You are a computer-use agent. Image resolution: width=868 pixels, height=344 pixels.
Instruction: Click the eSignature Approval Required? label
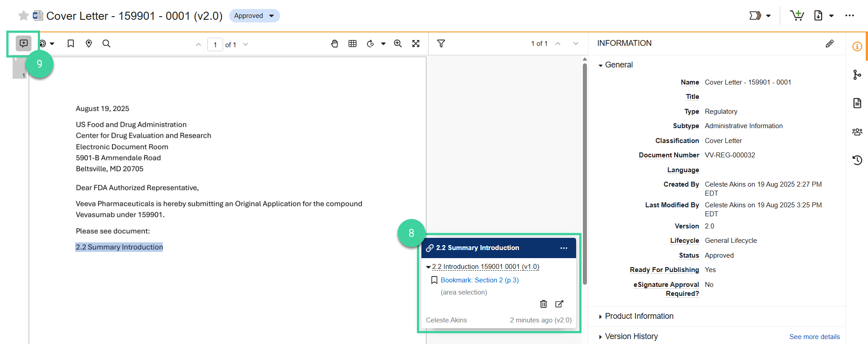click(666, 289)
